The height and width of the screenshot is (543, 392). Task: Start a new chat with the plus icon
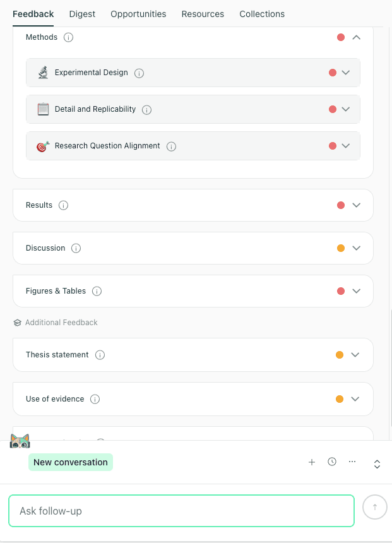(312, 462)
